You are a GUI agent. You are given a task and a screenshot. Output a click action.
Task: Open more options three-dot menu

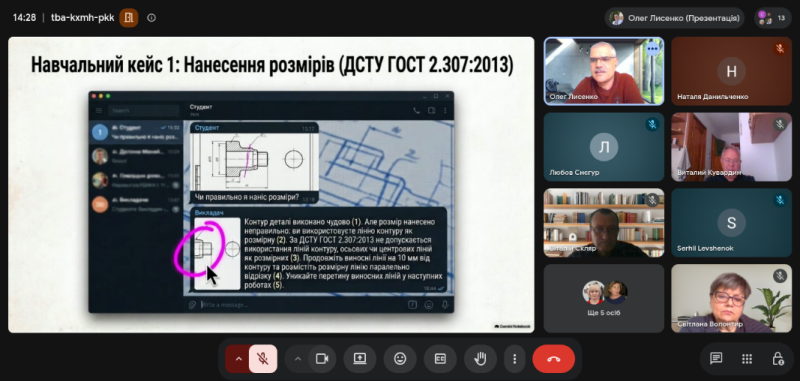(x=515, y=359)
